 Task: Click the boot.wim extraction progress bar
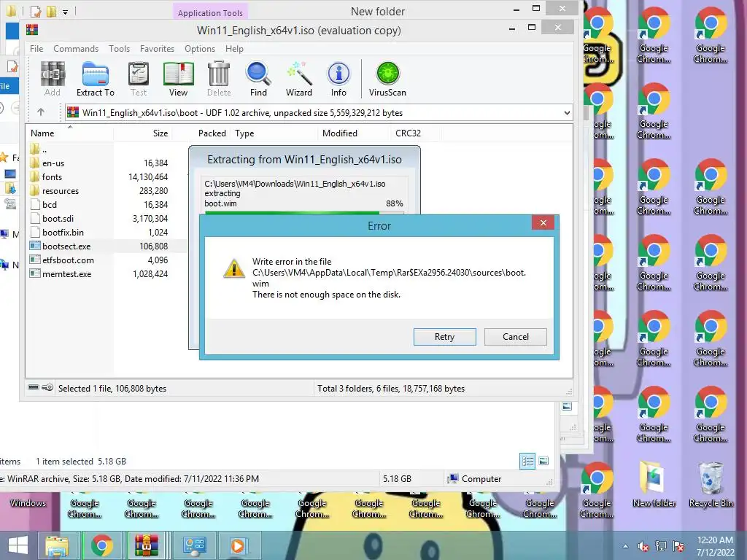[304, 212]
